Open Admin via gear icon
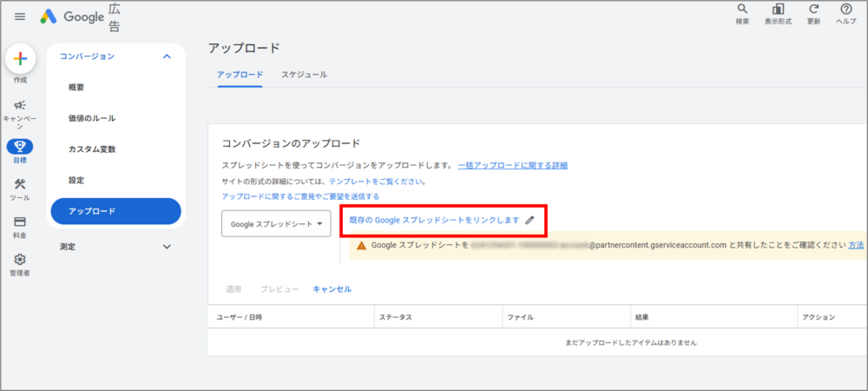The image size is (868, 391). pyautogui.click(x=20, y=260)
